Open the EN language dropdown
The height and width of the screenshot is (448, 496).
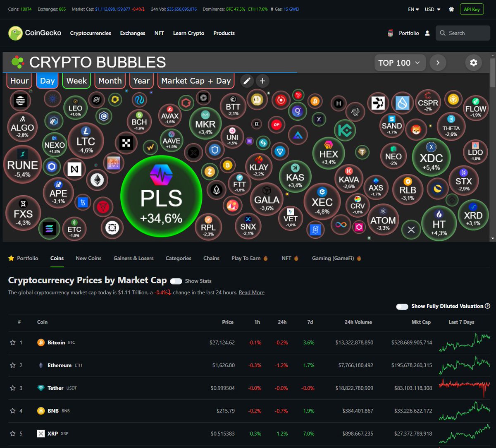[412, 9]
